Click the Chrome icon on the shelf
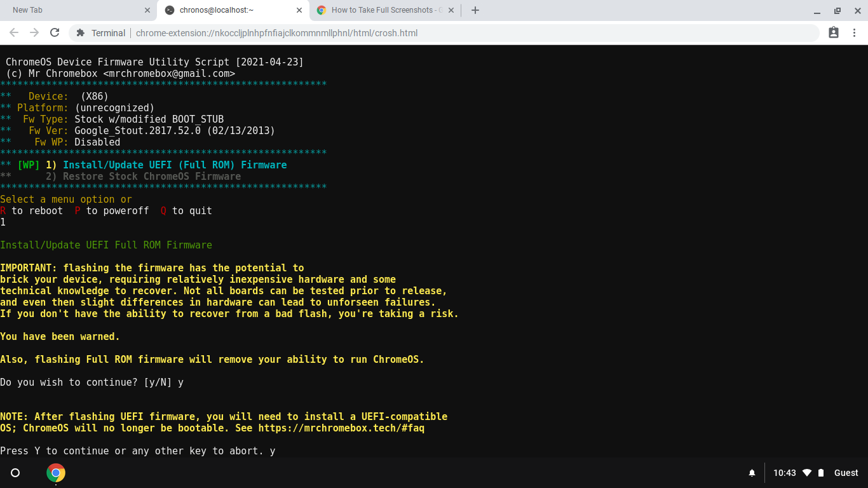Viewport: 868px width, 488px height. (55, 473)
